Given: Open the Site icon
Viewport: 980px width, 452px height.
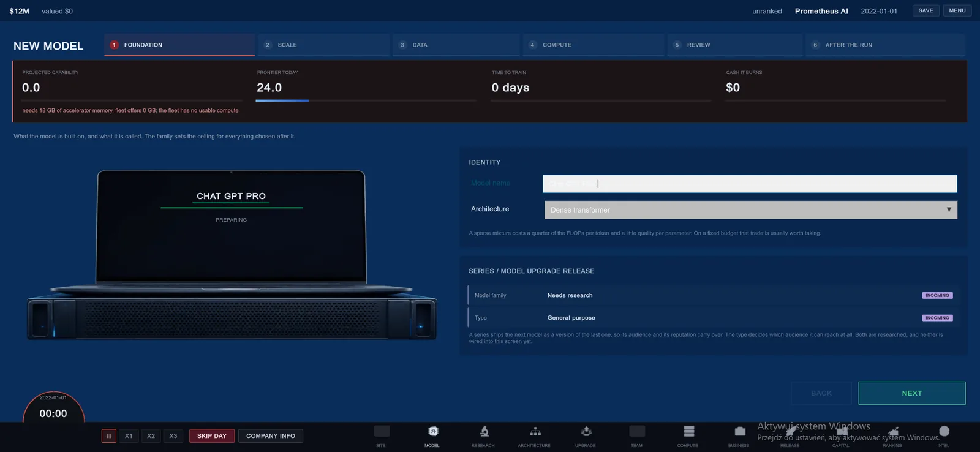Looking at the screenshot, I should click(x=382, y=431).
